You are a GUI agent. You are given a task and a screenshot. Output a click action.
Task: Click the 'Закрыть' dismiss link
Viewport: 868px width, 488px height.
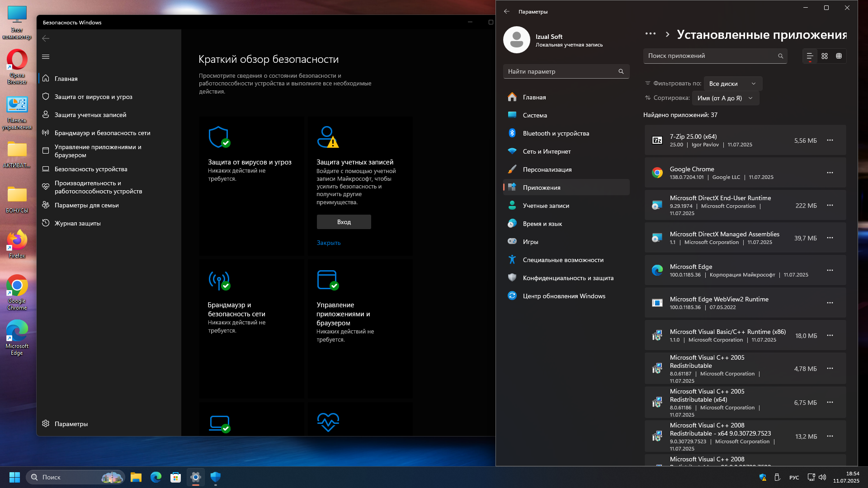point(329,243)
